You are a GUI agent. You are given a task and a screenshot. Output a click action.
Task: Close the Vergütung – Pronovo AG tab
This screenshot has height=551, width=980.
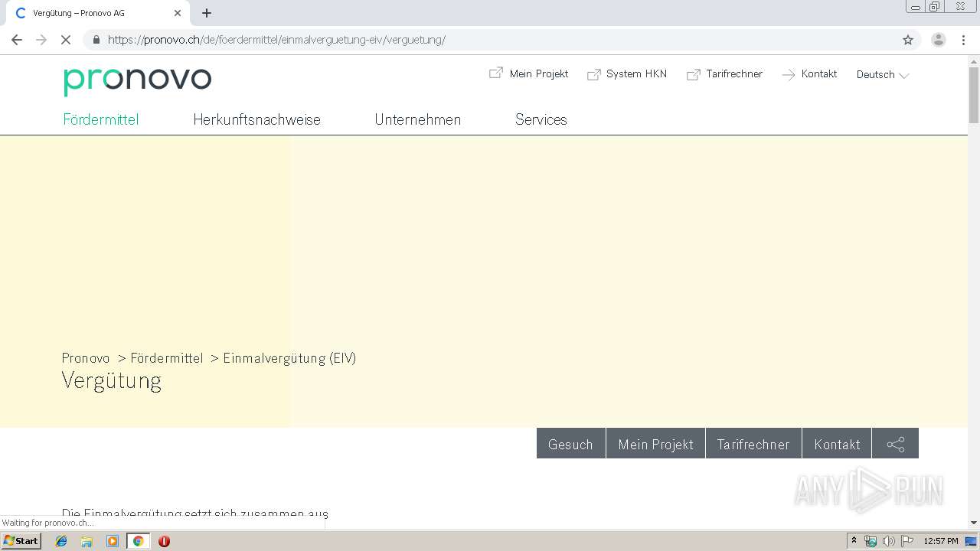pyautogui.click(x=178, y=13)
